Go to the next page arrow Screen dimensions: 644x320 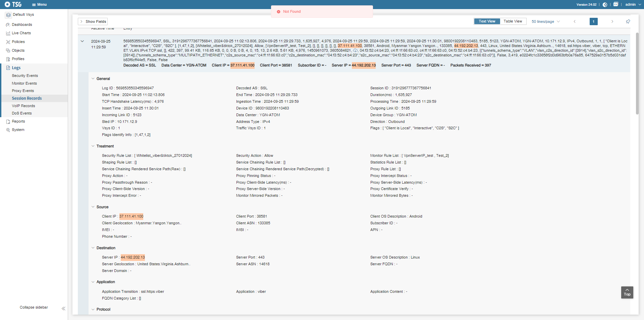pyautogui.click(x=612, y=21)
